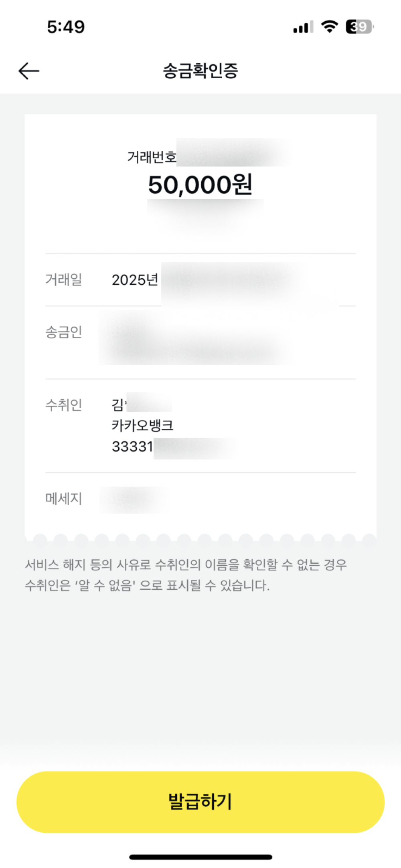The width and height of the screenshot is (401, 868).
Task: Tap the Wi-Fi status icon
Action: [x=329, y=27]
